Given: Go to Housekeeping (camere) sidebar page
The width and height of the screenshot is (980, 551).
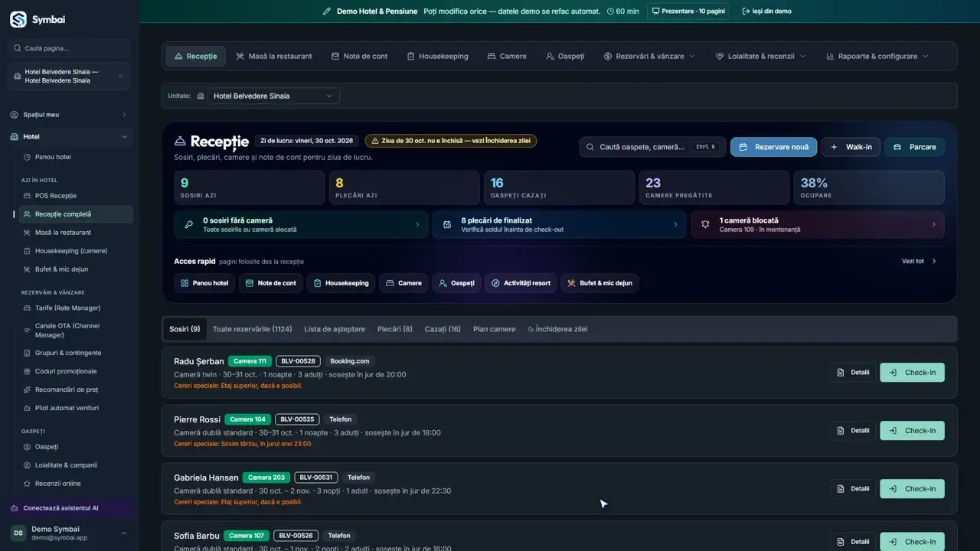Looking at the screenshot, I should 73,251.
